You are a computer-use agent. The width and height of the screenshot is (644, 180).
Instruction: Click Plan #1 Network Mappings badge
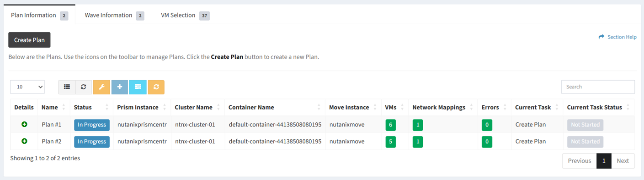tap(417, 125)
